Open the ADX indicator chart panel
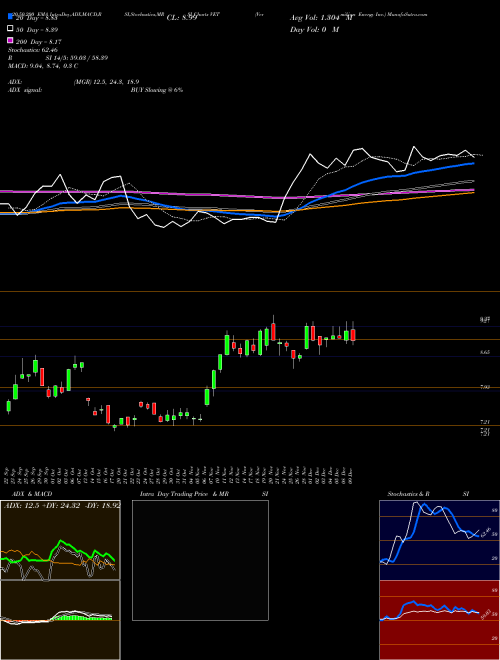500x660 pixels. [x=60, y=540]
